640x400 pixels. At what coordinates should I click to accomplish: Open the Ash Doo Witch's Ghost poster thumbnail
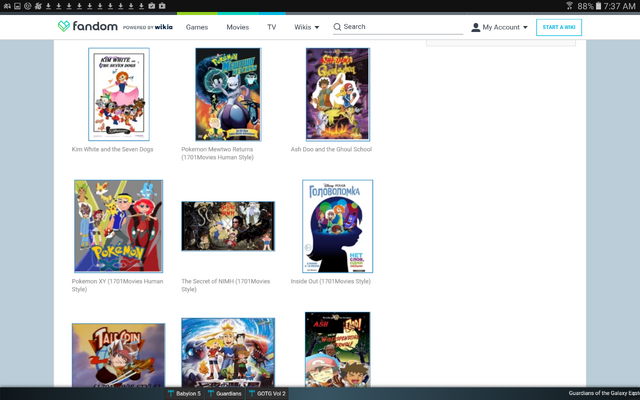(x=338, y=349)
